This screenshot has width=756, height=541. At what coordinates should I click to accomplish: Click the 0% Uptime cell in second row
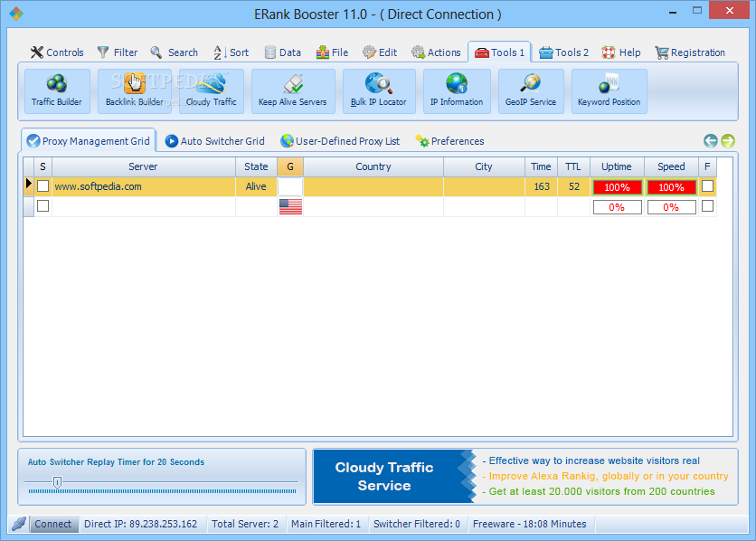point(617,207)
